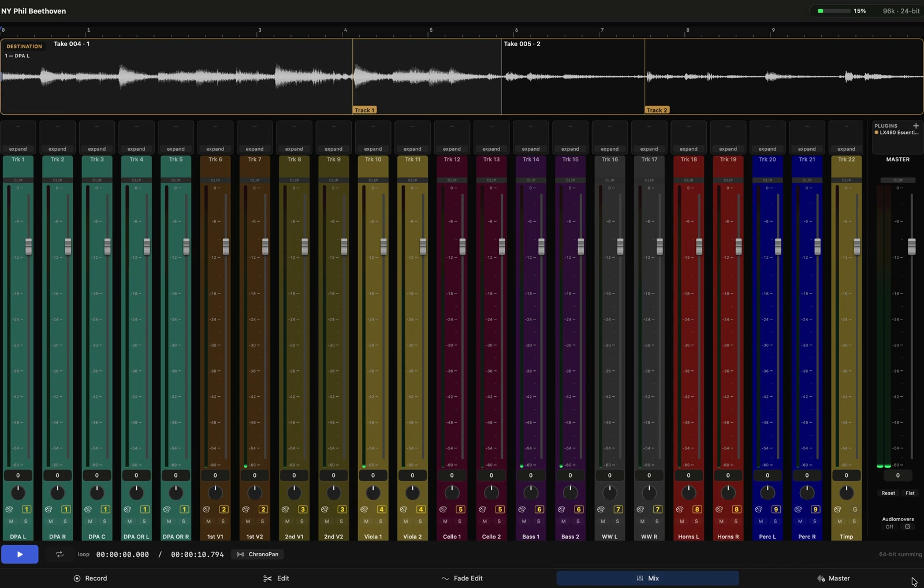Mute the DPA L track
This screenshot has height=588, width=924.
[x=11, y=522]
